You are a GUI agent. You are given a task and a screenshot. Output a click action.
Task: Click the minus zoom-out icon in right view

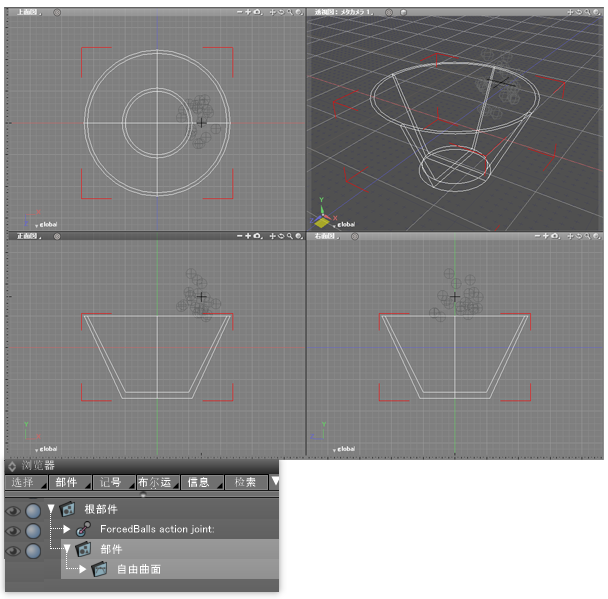coord(537,236)
